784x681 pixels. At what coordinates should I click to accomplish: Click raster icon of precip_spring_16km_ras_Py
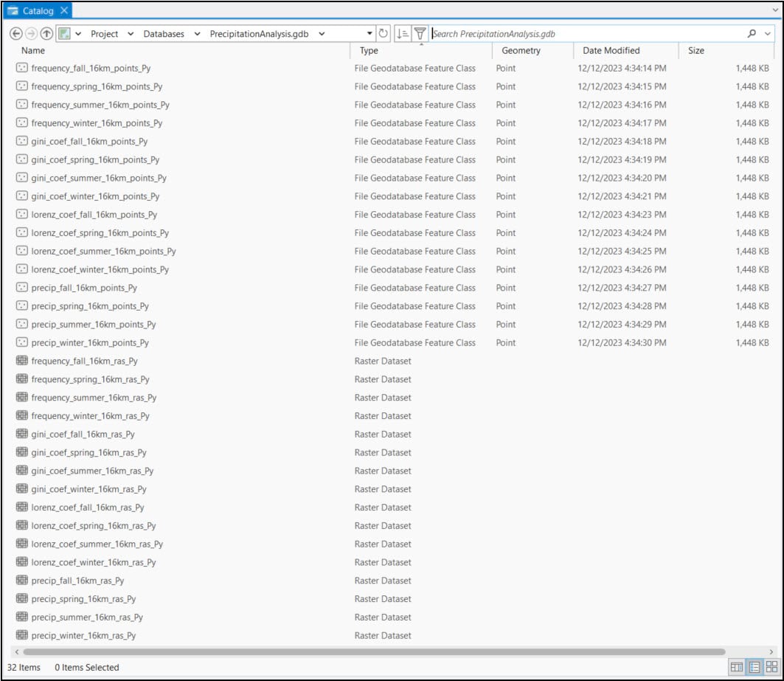(x=22, y=598)
